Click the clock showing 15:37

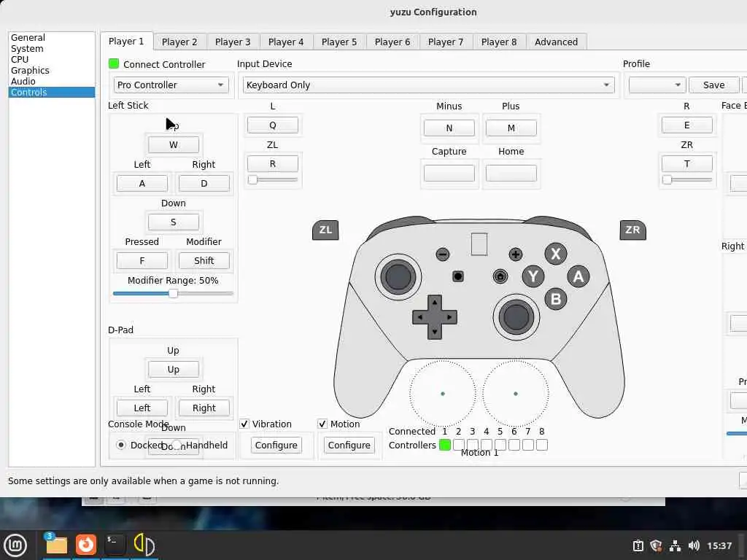point(719,545)
